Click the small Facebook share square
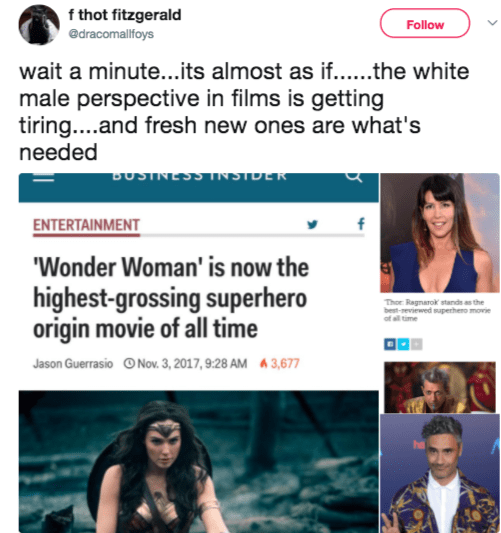 390,344
